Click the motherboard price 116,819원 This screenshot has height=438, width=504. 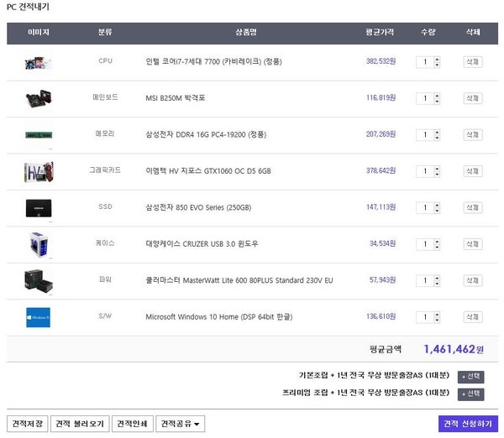pos(381,97)
